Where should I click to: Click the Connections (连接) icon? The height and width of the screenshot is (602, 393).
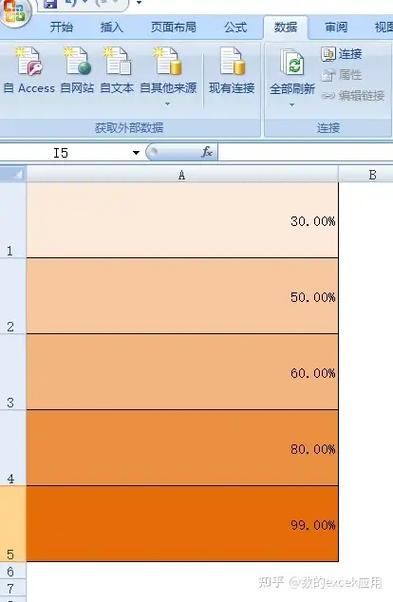328,54
